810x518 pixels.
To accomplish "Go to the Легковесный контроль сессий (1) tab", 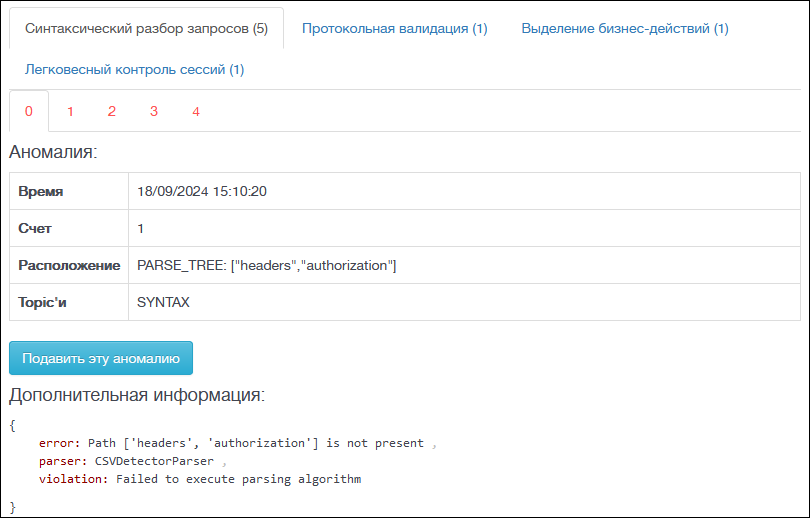I will (134, 69).
